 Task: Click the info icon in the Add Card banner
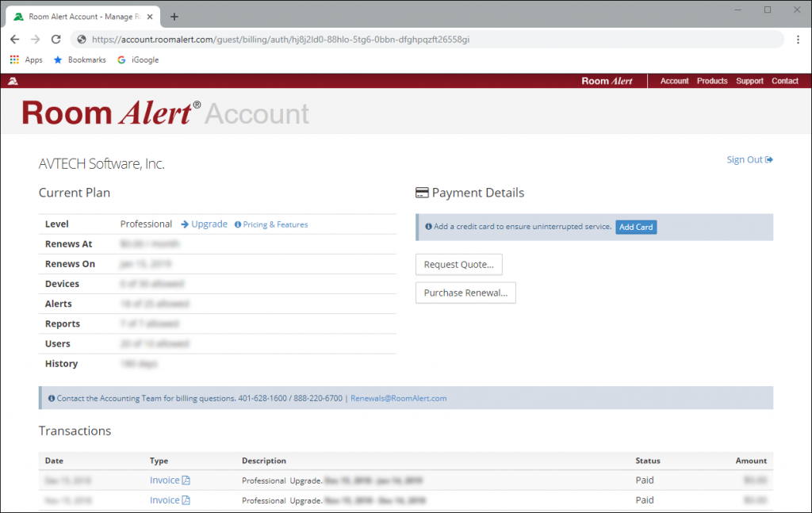pos(427,227)
